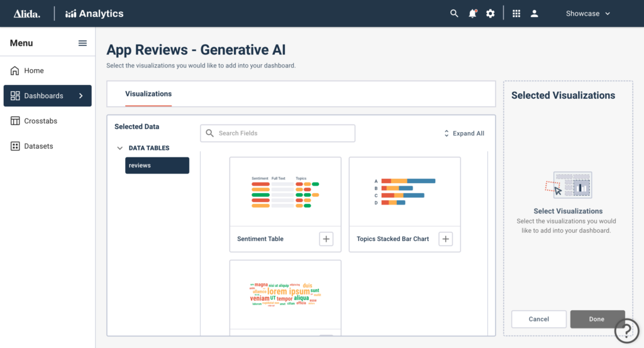The image size is (644, 348).
Task: Select the reviews data table
Action: click(157, 165)
